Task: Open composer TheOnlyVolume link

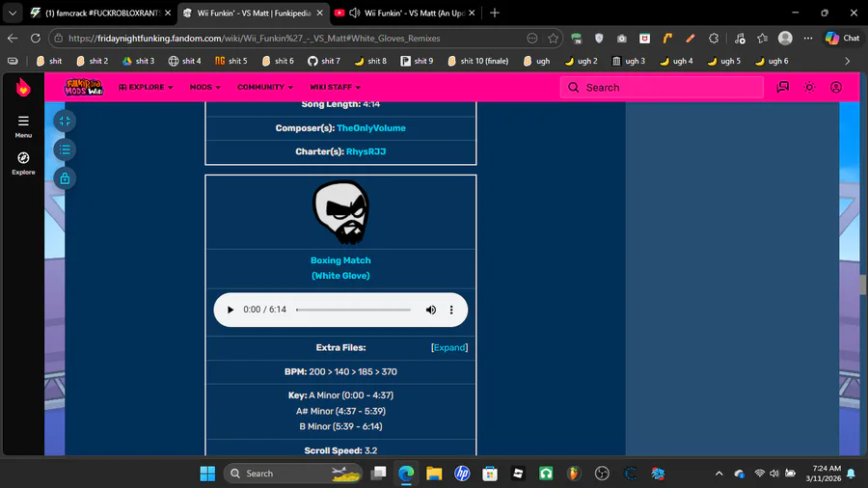Action: click(371, 128)
